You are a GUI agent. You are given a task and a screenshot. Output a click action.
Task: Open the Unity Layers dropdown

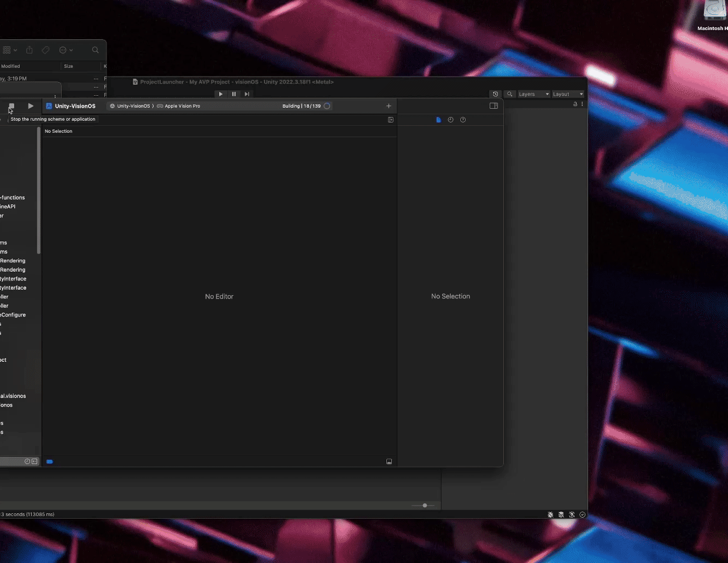(x=533, y=94)
